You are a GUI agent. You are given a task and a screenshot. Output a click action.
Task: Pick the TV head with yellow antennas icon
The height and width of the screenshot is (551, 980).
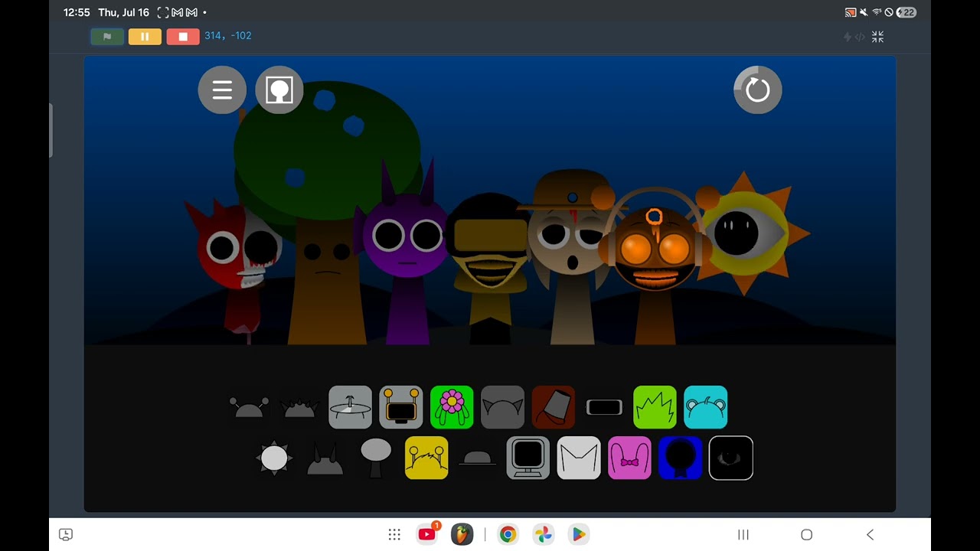click(x=401, y=407)
